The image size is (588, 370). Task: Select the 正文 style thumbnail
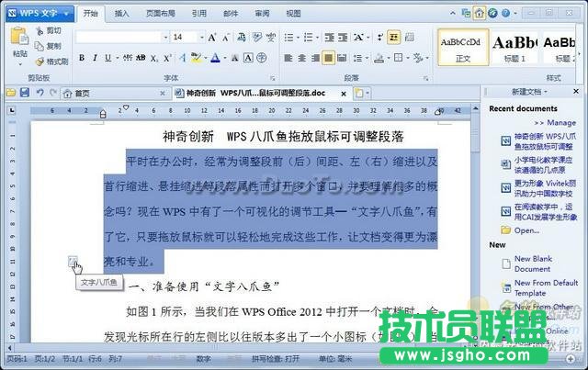pyautogui.click(x=463, y=48)
